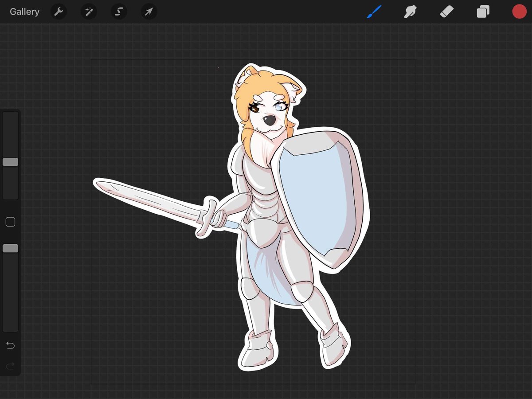Click the brush size slider handle
Screen dimensions: 532x399
(x=10, y=162)
